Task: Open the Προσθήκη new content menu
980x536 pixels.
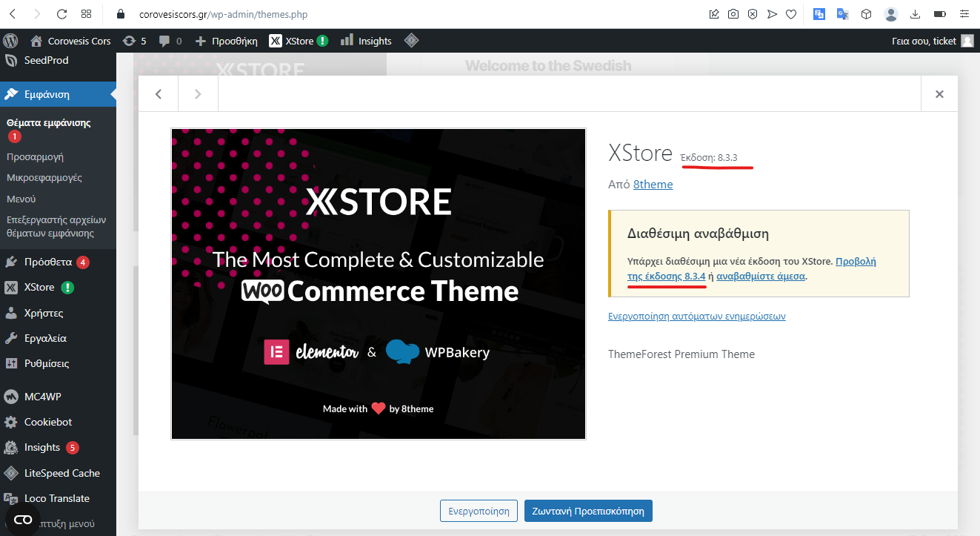Action: click(226, 41)
